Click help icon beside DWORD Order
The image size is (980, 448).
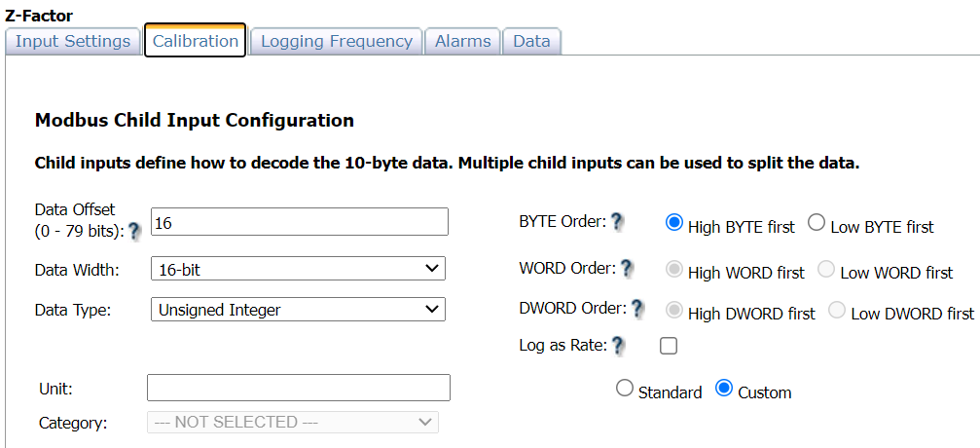[x=637, y=309]
